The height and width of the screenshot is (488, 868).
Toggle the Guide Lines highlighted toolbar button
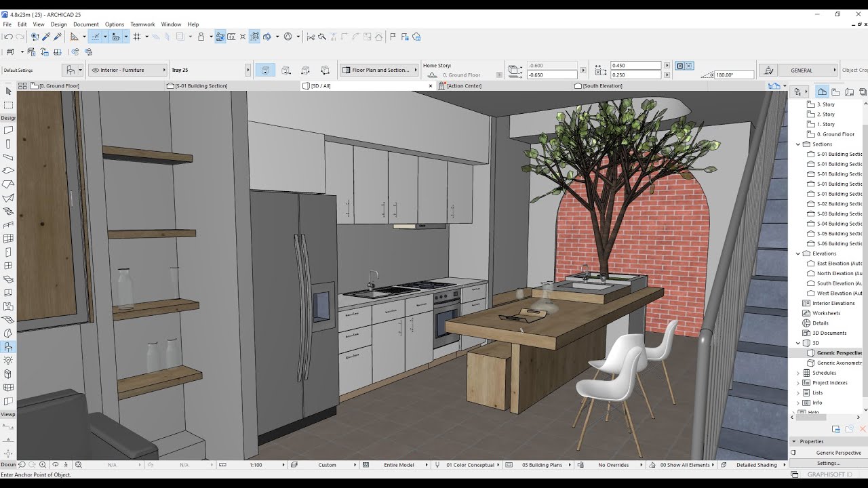point(96,37)
